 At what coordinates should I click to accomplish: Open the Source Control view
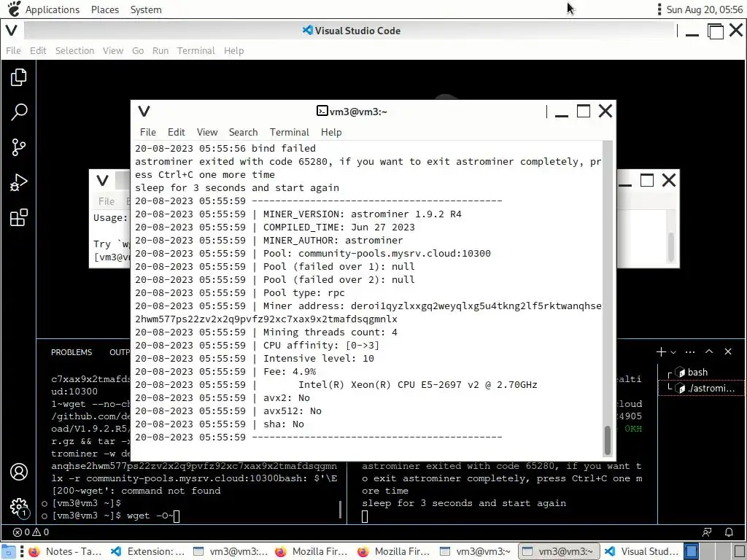tap(18, 147)
